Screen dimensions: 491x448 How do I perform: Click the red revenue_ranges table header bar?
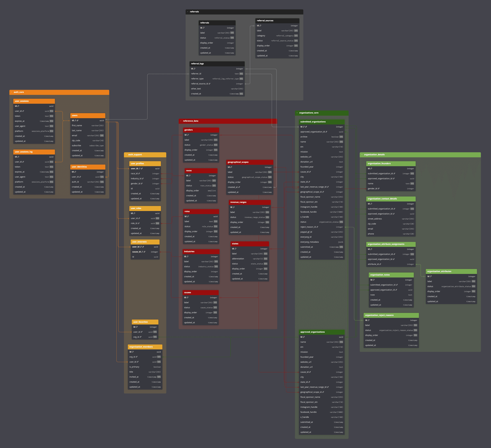[250, 202]
